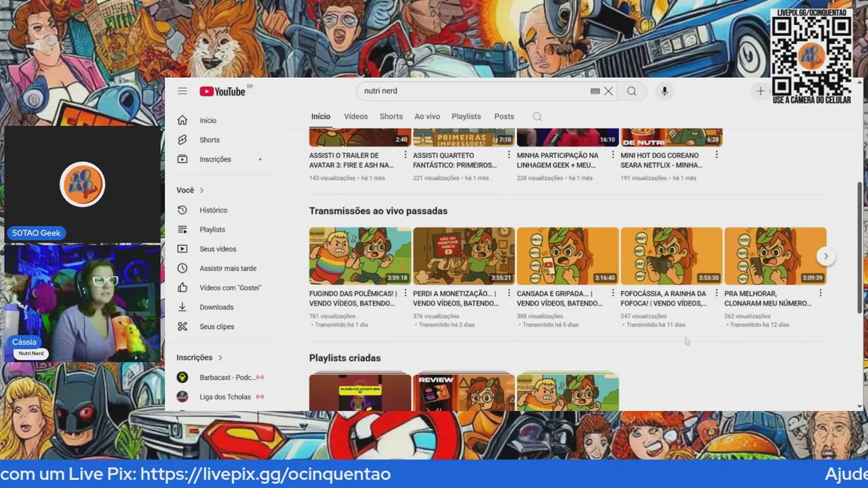Go to YouTube home via the logo

click(222, 91)
